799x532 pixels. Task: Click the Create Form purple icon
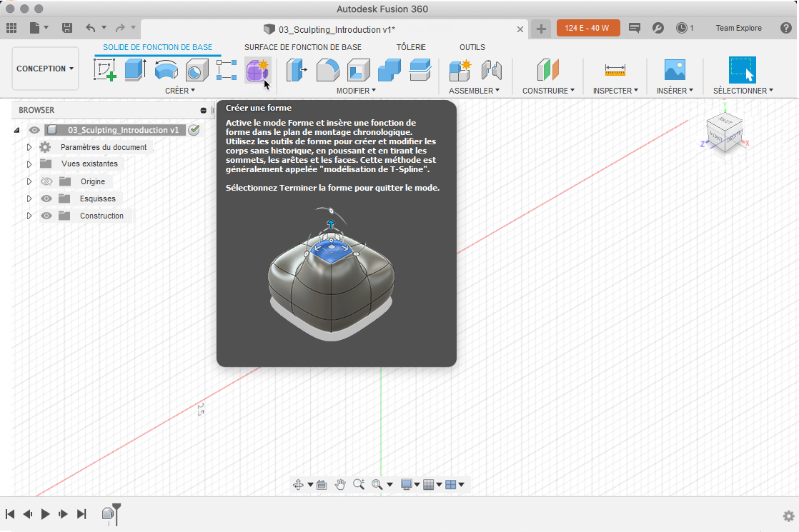tap(257, 70)
